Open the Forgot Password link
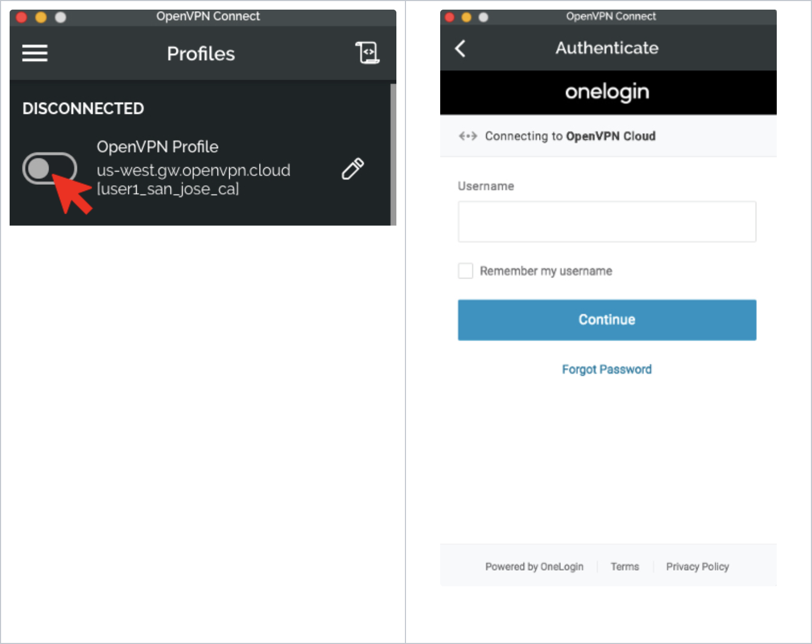Screen dimensions: 812x644 tap(607, 370)
